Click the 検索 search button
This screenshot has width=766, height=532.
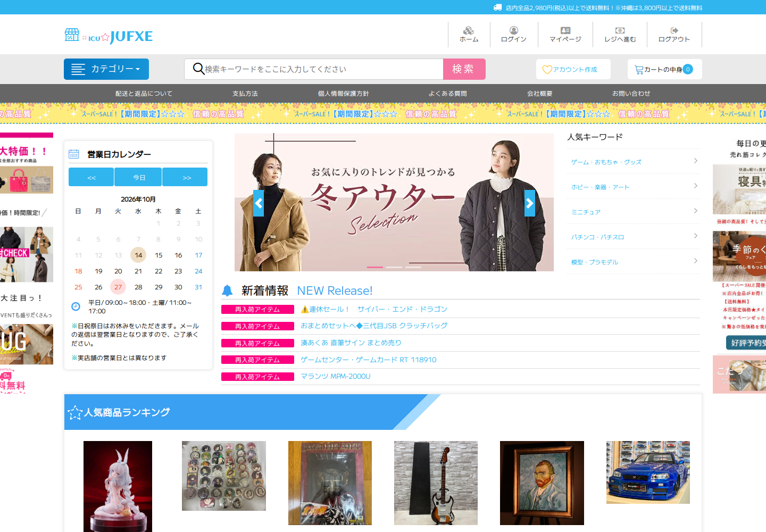[x=464, y=69]
